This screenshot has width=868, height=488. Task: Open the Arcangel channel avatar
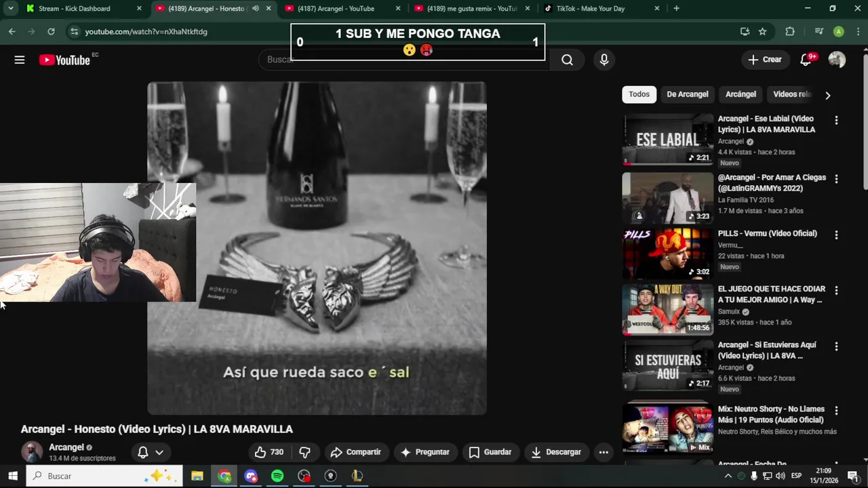(31, 452)
